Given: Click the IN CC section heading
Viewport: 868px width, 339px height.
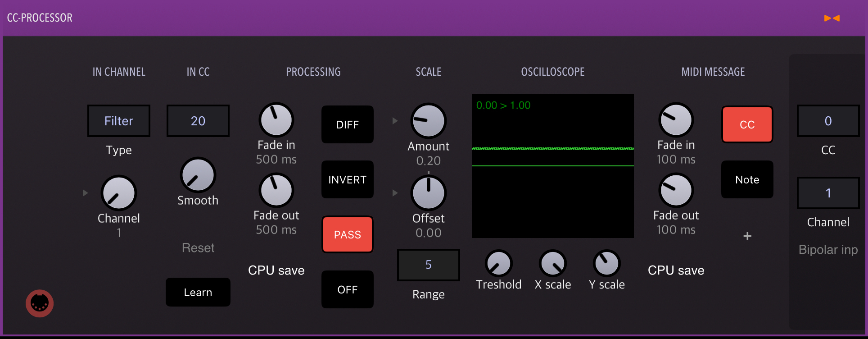Looking at the screenshot, I should [x=198, y=72].
